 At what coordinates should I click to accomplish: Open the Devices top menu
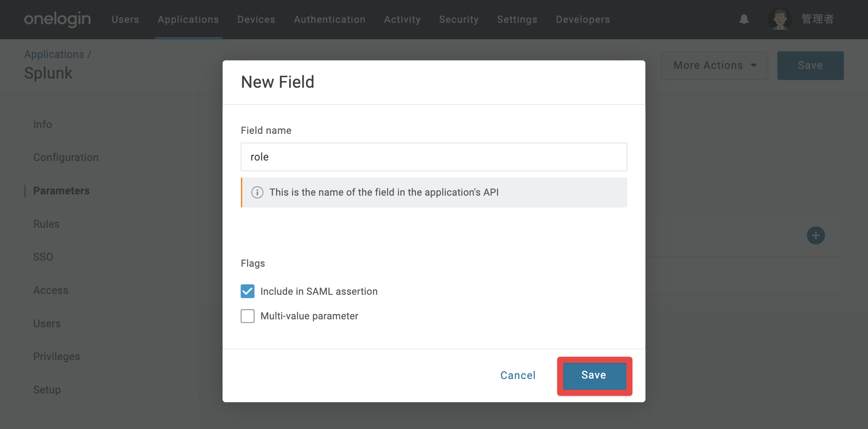pyautogui.click(x=256, y=19)
